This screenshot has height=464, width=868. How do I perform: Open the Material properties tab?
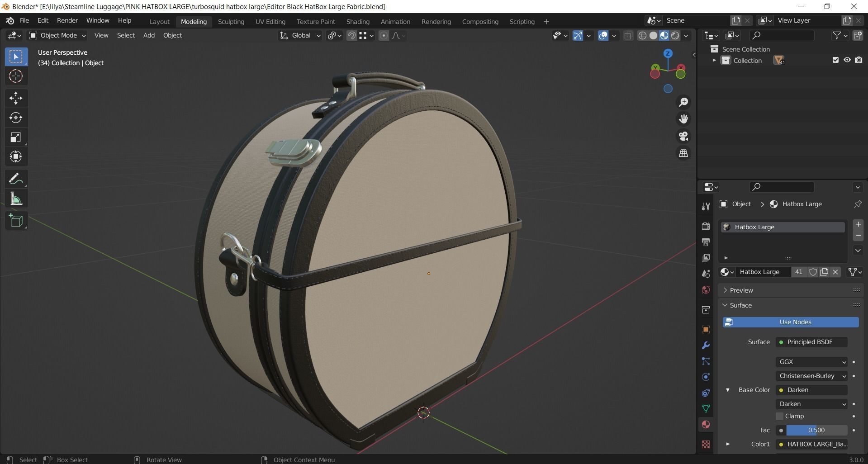point(706,424)
